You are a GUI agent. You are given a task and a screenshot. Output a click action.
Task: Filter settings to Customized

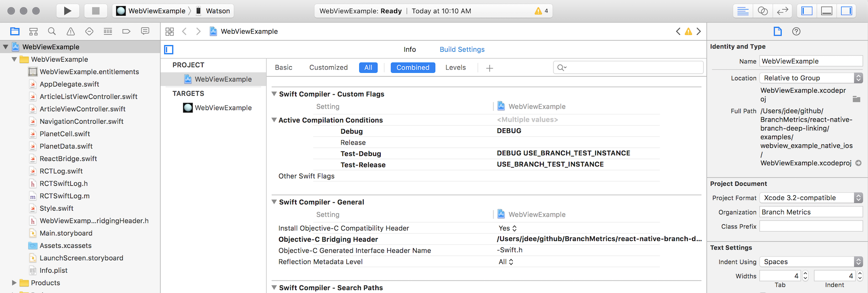click(329, 67)
